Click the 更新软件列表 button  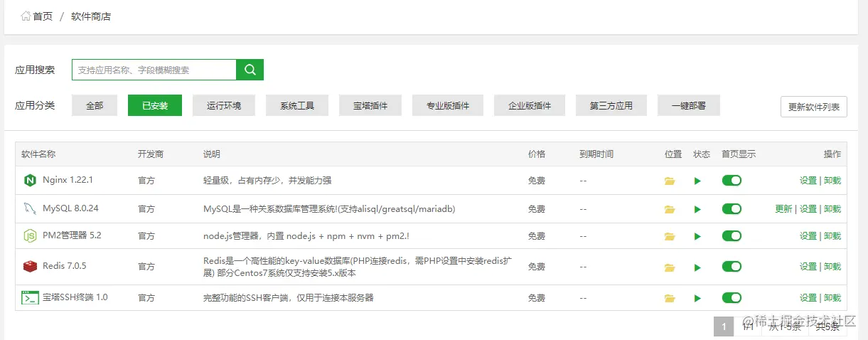pyautogui.click(x=814, y=107)
